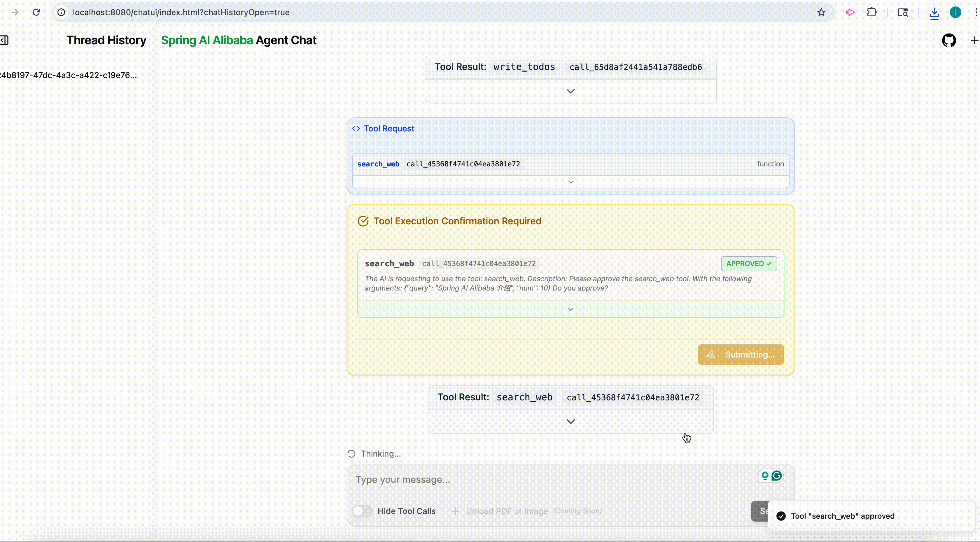Collapse the Thread History sidebar
The image size is (980, 542).
pos(5,40)
